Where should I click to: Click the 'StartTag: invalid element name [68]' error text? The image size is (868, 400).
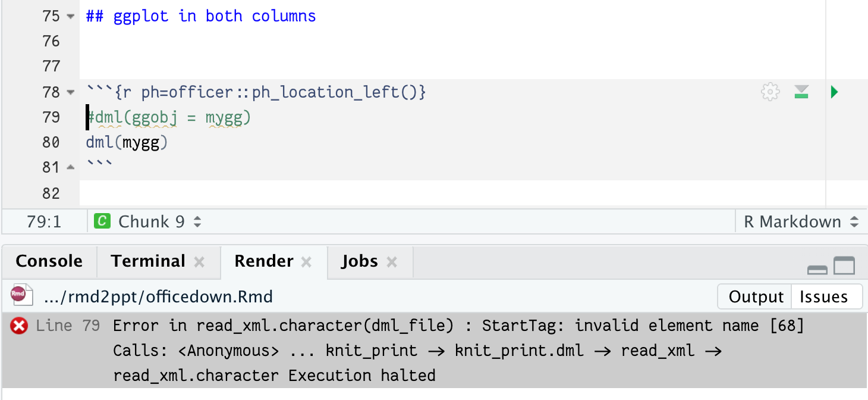point(643,326)
